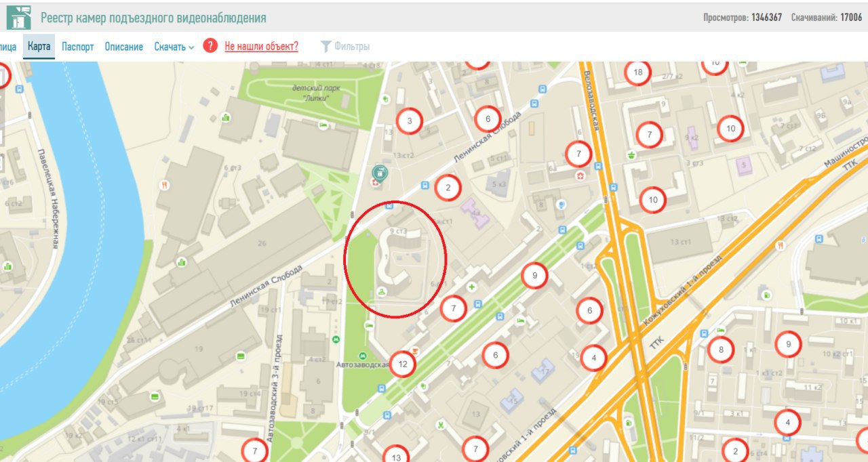Click the Не нашли объект? link
868x462 pixels.
(261, 46)
